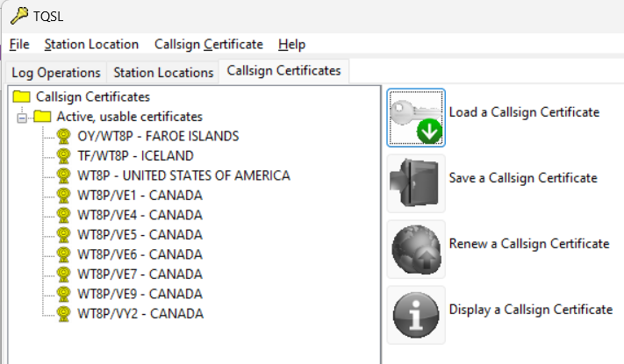Viewport: 624px width, 364px height.
Task: Open the Help menu
Action: pyautogui.click(x=291, y=44)
